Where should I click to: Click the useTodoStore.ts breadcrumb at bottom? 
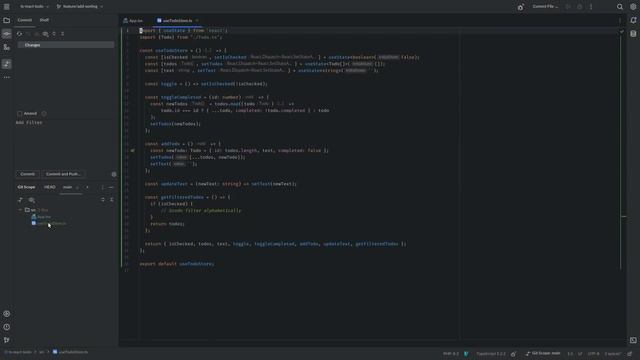[x=70, y=352]
